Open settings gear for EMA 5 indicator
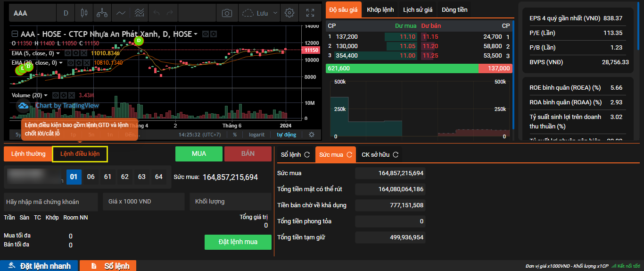 click(76, 53)
